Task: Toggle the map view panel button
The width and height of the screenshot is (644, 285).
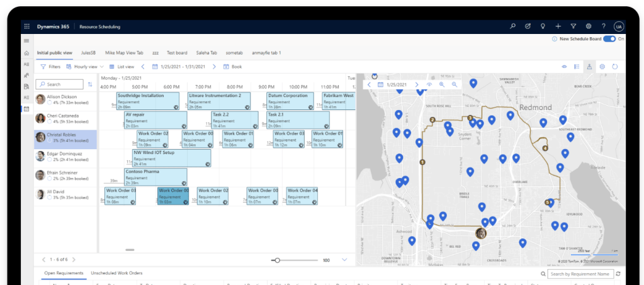Action: (x=589, y=66)
